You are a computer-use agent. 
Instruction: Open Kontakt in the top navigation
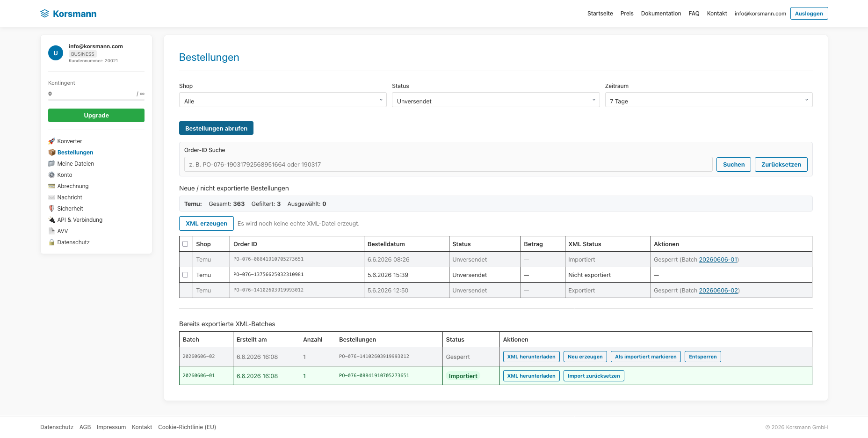click(717, 14)
